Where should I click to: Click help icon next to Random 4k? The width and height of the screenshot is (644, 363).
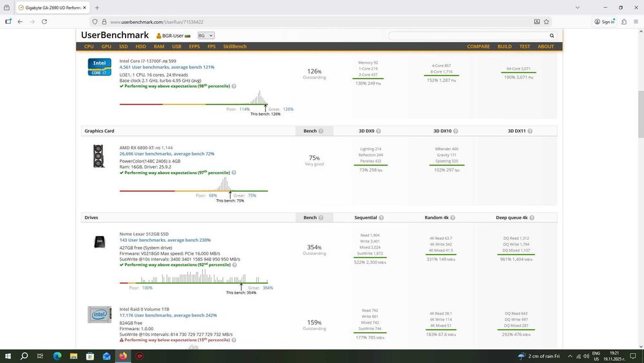(453, 218)
